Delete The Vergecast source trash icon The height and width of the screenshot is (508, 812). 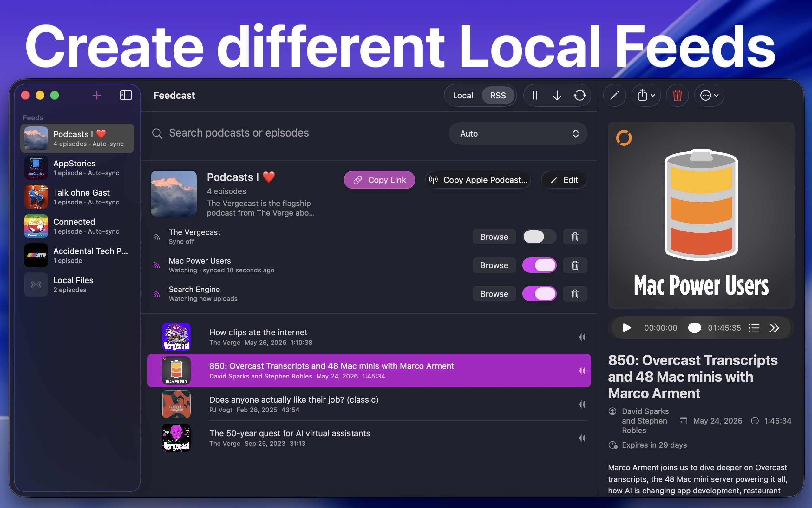(575, 237)
